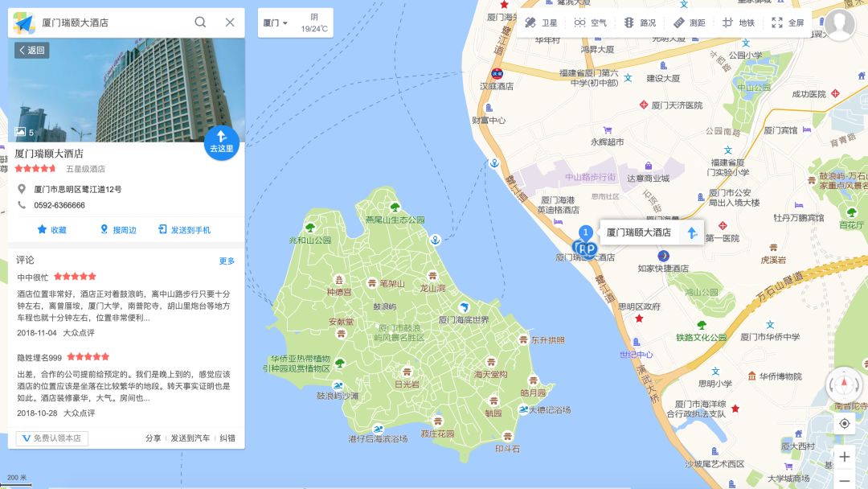The height and width of the screenshot is (489, 868).
Task: Toggle 地铁 subway map
Action: [x=739, y=23]
